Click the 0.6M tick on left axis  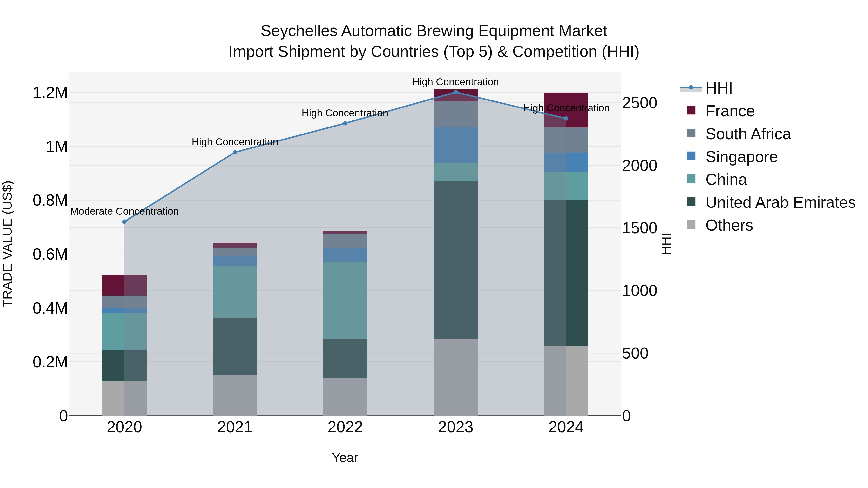[50, 254]
